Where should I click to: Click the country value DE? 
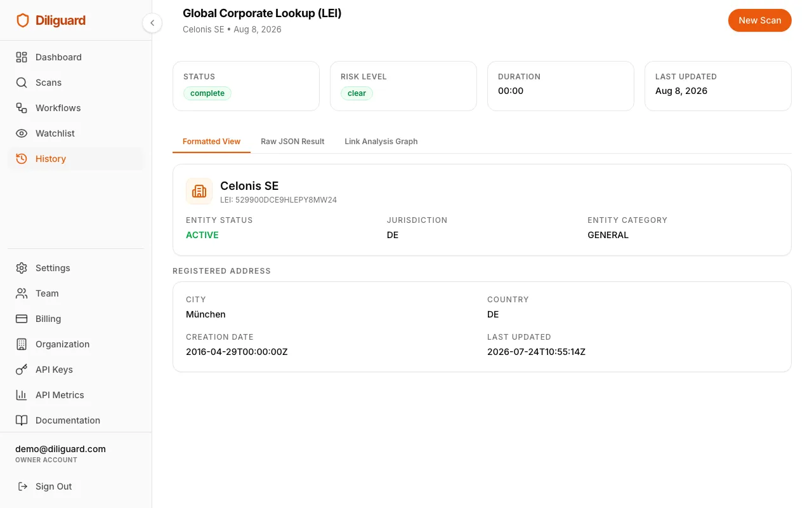493,314
